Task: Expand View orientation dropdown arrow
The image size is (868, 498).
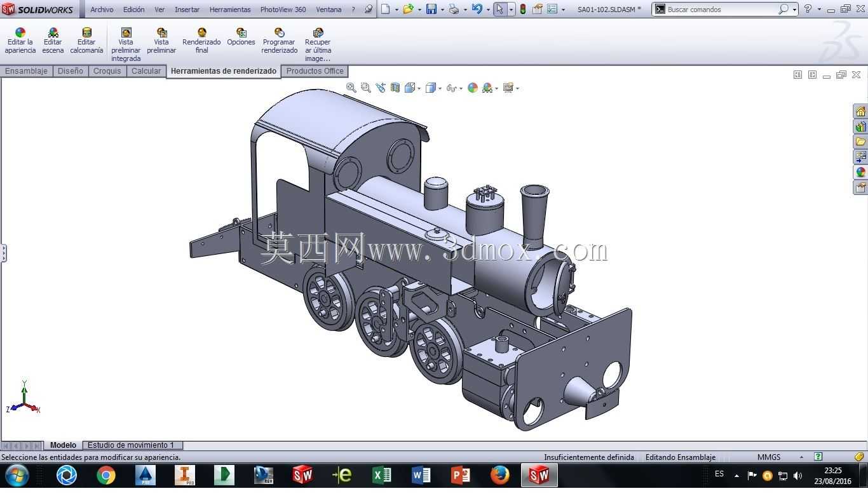Action: click(419, 88)
